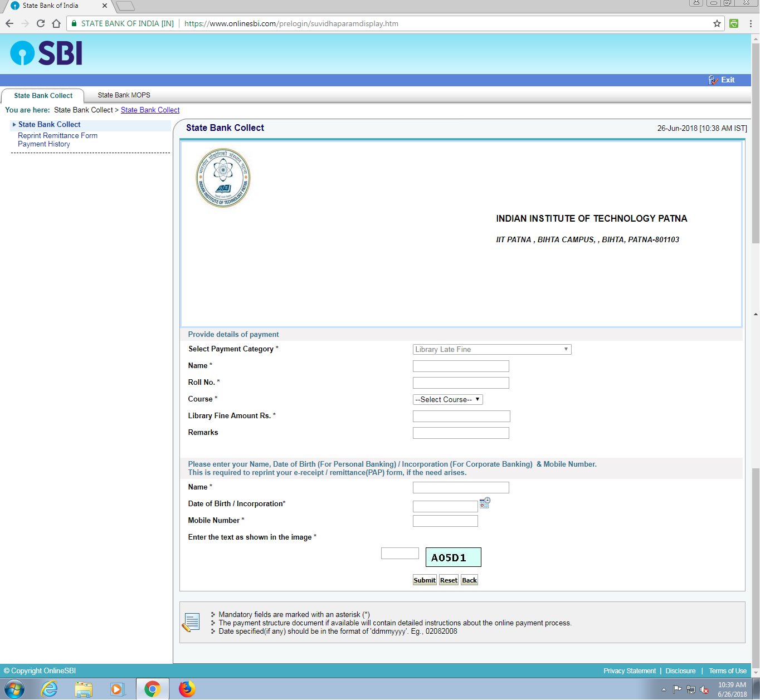Reload the page with refresh icon
The height and width of the screenshot is (700, 760).
(x=41, y=23)
